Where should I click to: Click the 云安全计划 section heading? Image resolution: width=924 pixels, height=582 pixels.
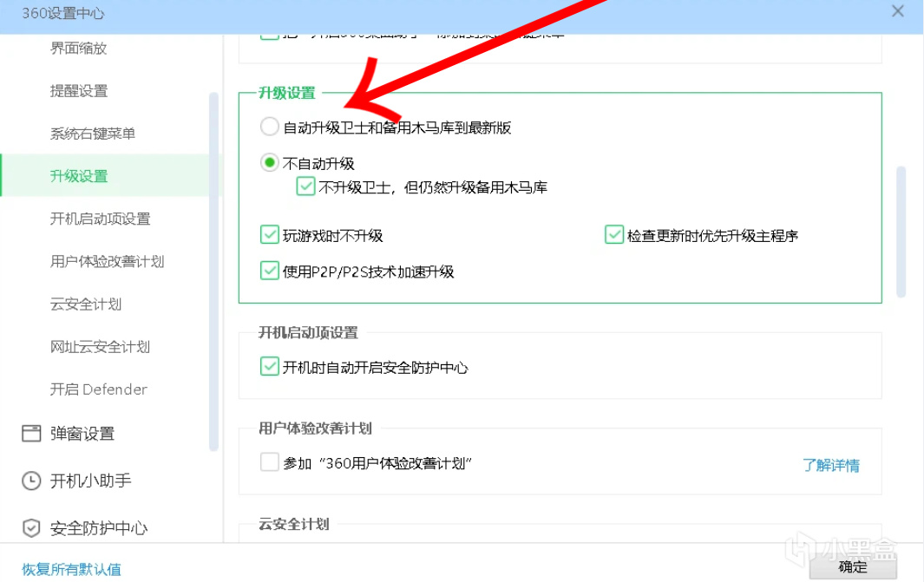293,524
